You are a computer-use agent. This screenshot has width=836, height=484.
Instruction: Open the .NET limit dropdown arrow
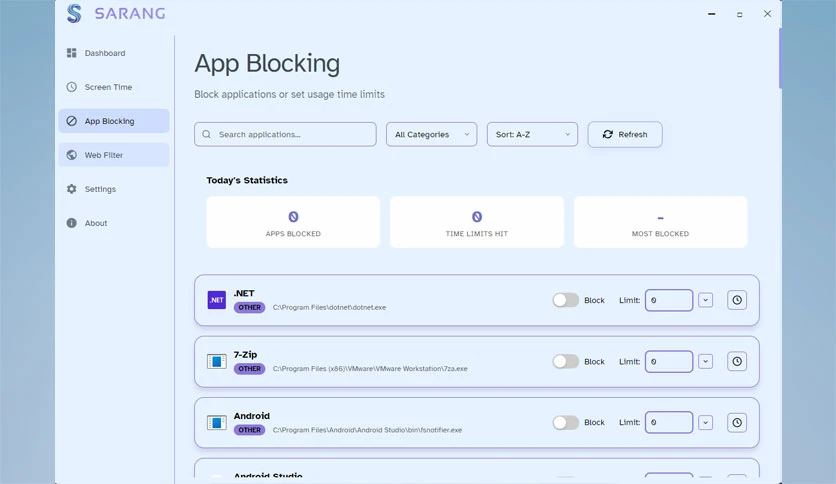[705, 300]
